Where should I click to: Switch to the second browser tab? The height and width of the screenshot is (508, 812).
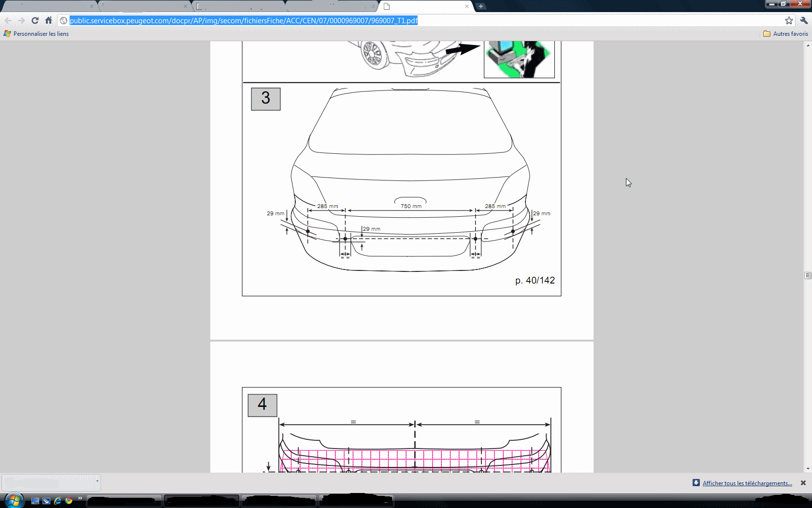point(144,6)
